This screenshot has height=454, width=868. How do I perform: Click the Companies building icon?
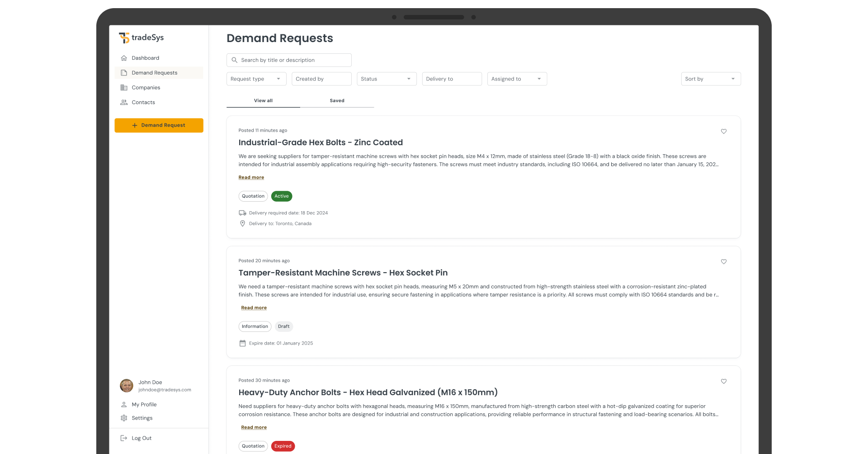pos(124,88)
